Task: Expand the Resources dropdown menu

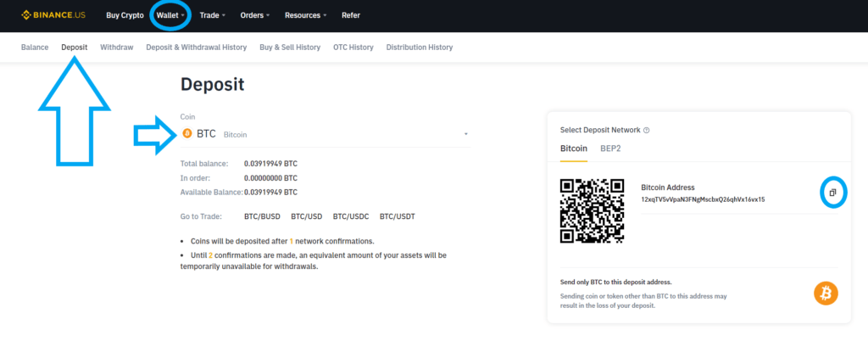Action: [x=306, y=15]
